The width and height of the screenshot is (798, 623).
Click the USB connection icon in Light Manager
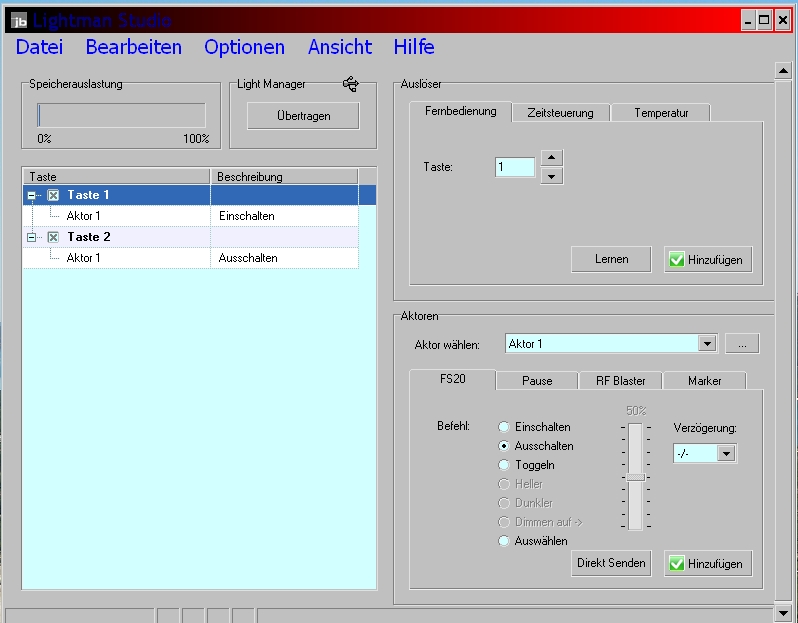tap(350, 85)
